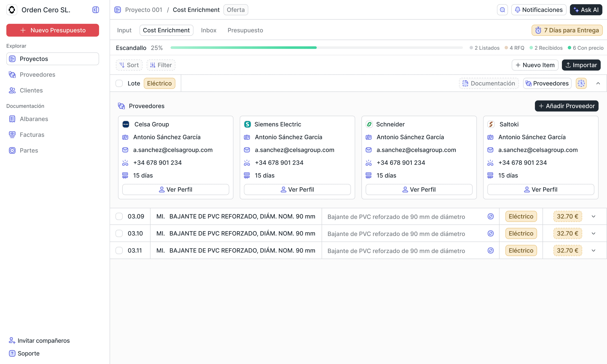Click the Escandallo progress bar
The height and width of the screenshot is (364, 607).
[x=316, y=48]
